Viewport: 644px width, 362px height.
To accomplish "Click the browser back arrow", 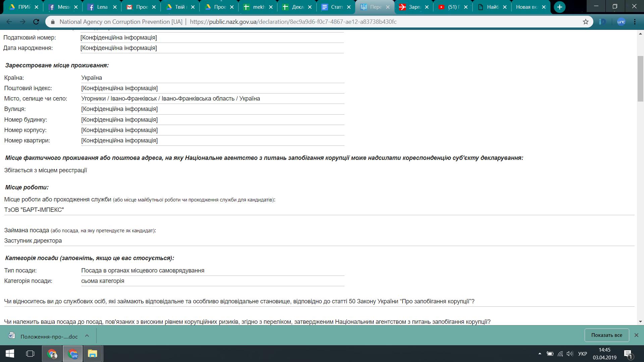I will [x=9, y=22].
